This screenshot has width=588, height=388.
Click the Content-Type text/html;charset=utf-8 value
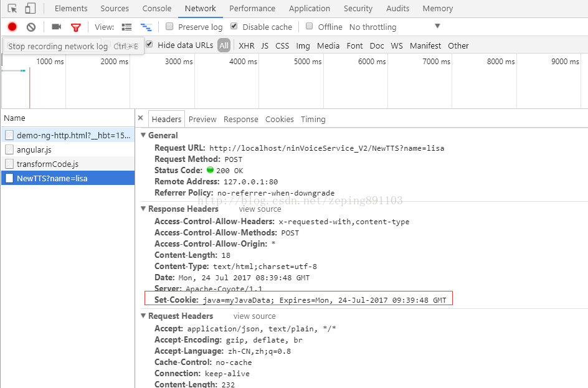265,267
